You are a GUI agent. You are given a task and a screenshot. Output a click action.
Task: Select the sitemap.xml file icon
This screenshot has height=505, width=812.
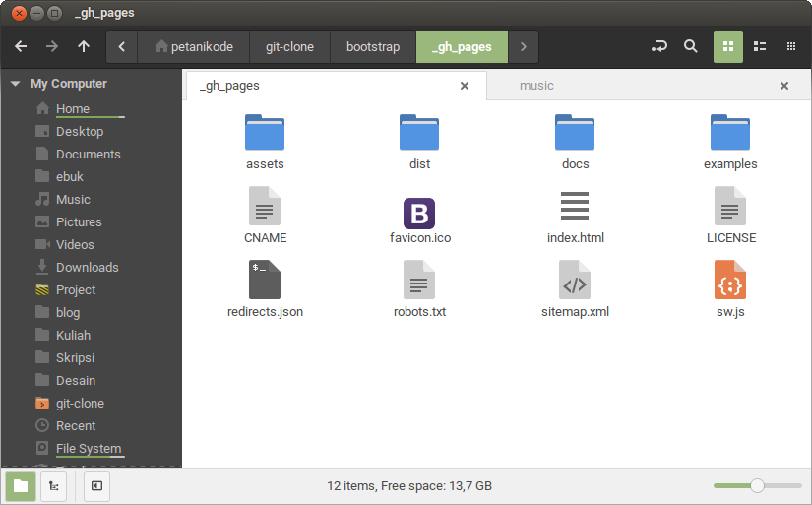pos(575,280)
